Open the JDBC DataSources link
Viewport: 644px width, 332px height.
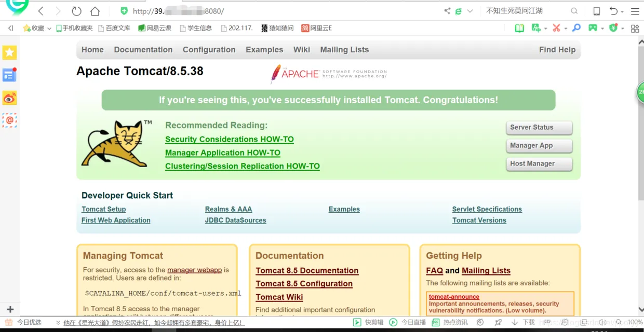coord(236,220)
